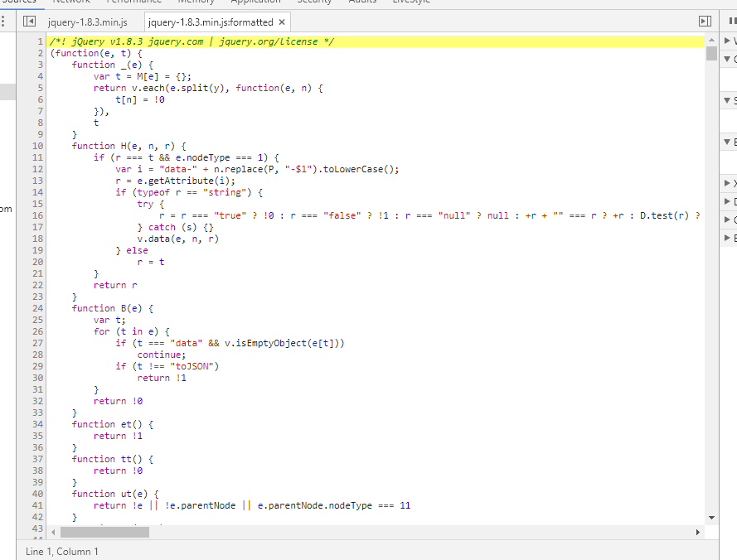Select the jquery-1.8.3.min.js:formatted tab
The image size is (737, 560).
point(211,22)
